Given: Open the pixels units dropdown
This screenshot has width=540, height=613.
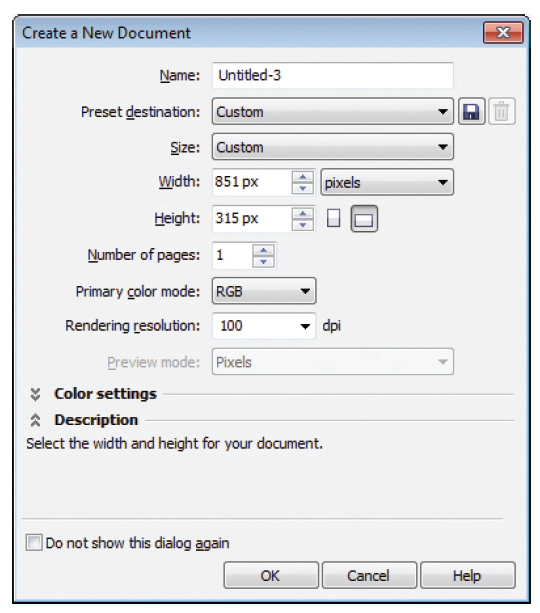Looking at the screenshot, I should 387,182.
